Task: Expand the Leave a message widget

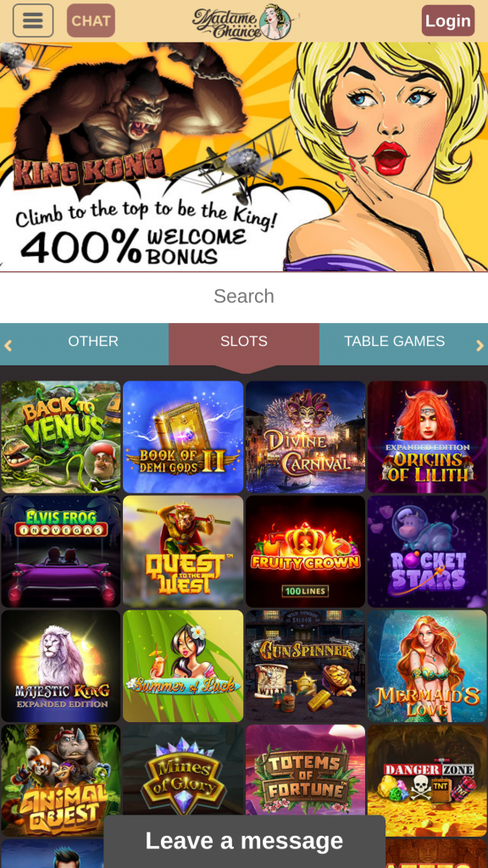Action: point(244,842)
